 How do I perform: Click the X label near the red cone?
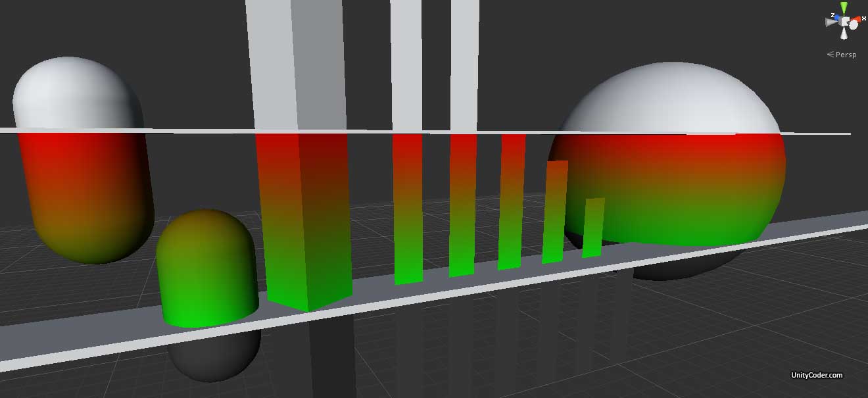tap(864, 18)
